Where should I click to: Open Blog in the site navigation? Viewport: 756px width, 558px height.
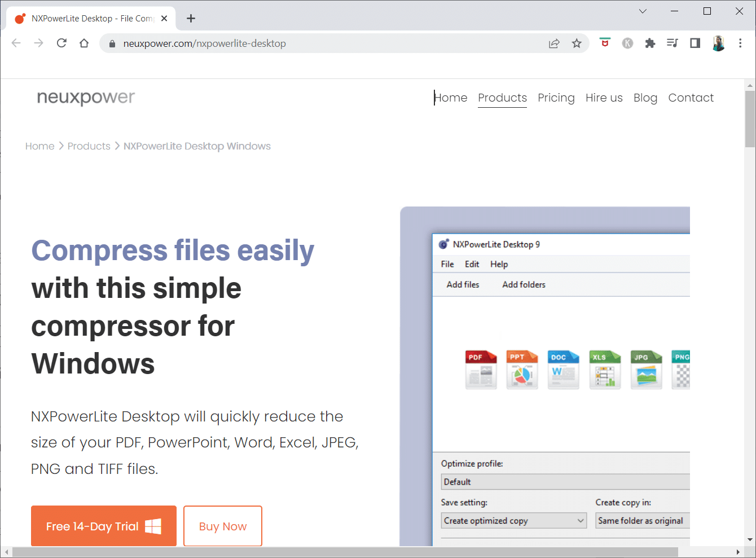pos(645,98)
